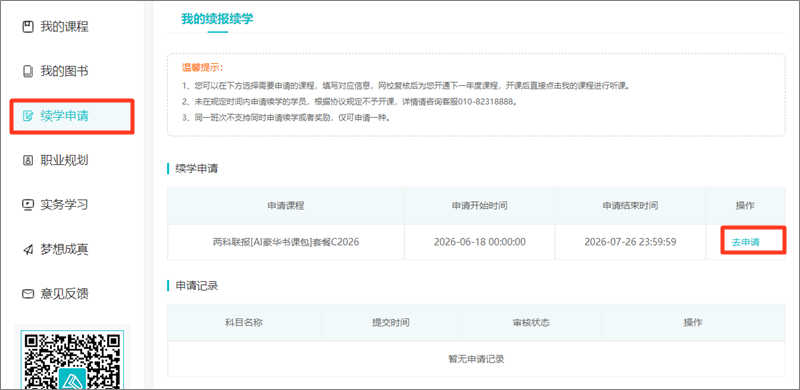This screenshot has height=390, width=800.
Task: Click the 续学申请 edit icon
Action: coord(28,116)
